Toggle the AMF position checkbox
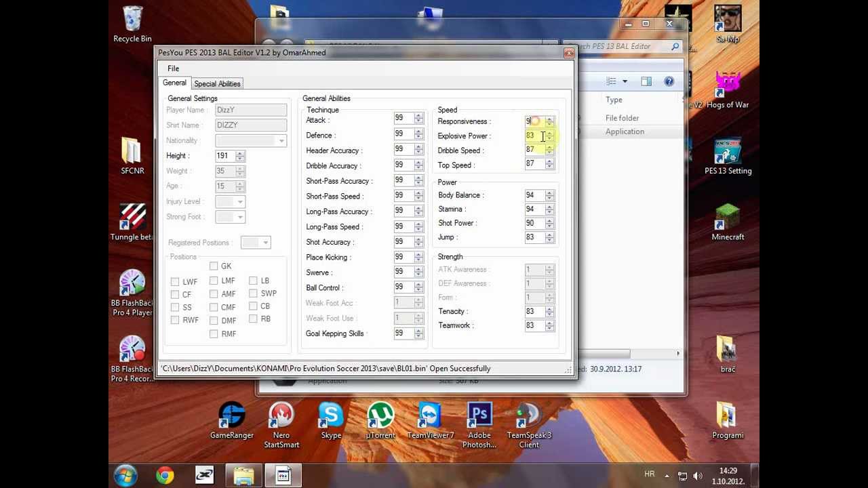This screenshot has width=868, height=488. [x=214, y=294]
